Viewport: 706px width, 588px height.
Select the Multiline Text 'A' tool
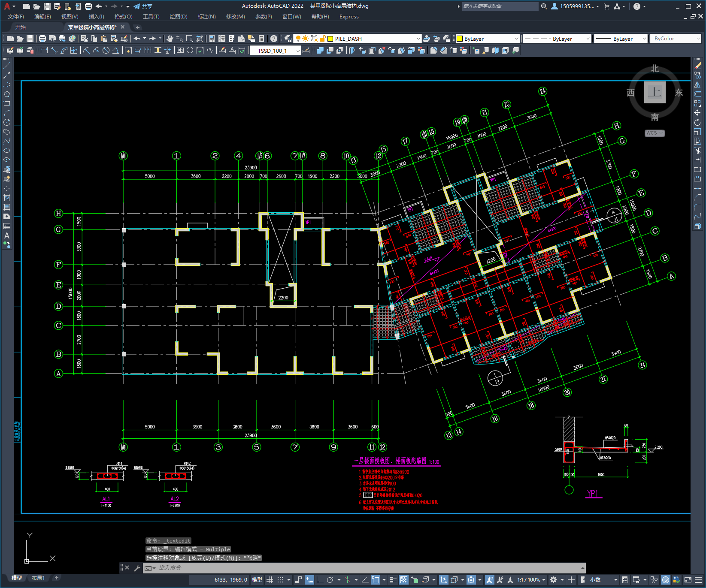pyautogui.click(x=7, y=235)
